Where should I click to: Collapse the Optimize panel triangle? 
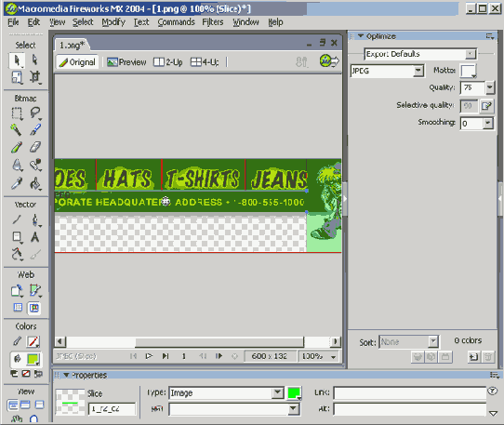tap(361, 36)
